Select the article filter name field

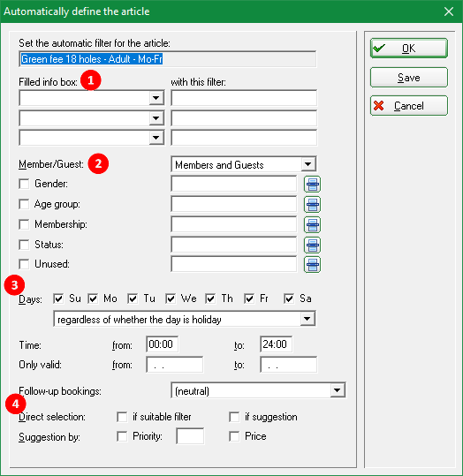[168, 59]
